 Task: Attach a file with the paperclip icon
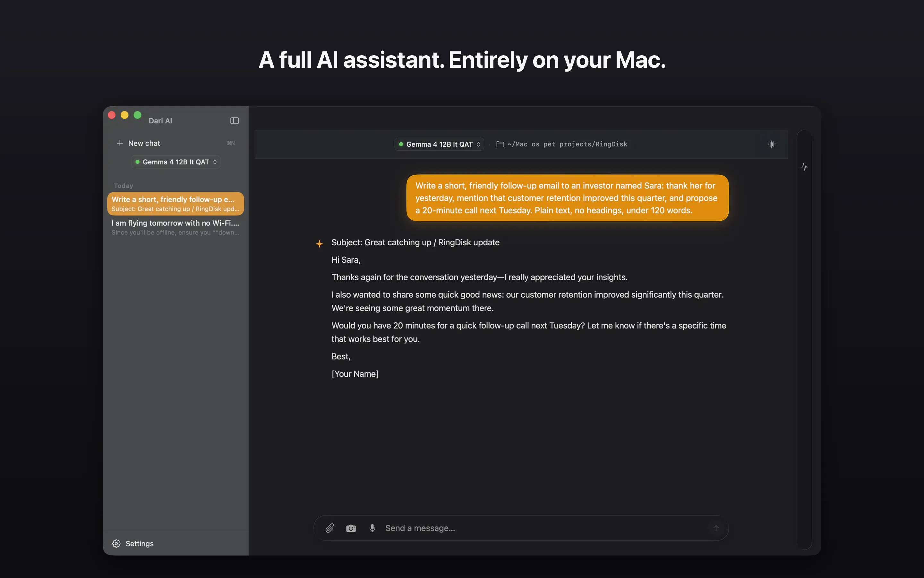[x=329, y=528]
